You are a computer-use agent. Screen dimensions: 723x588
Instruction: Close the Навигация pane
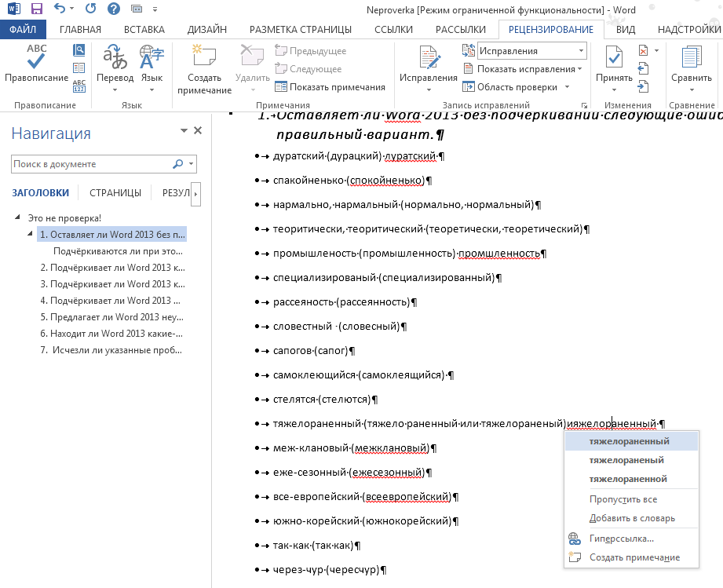click(198, 130)
